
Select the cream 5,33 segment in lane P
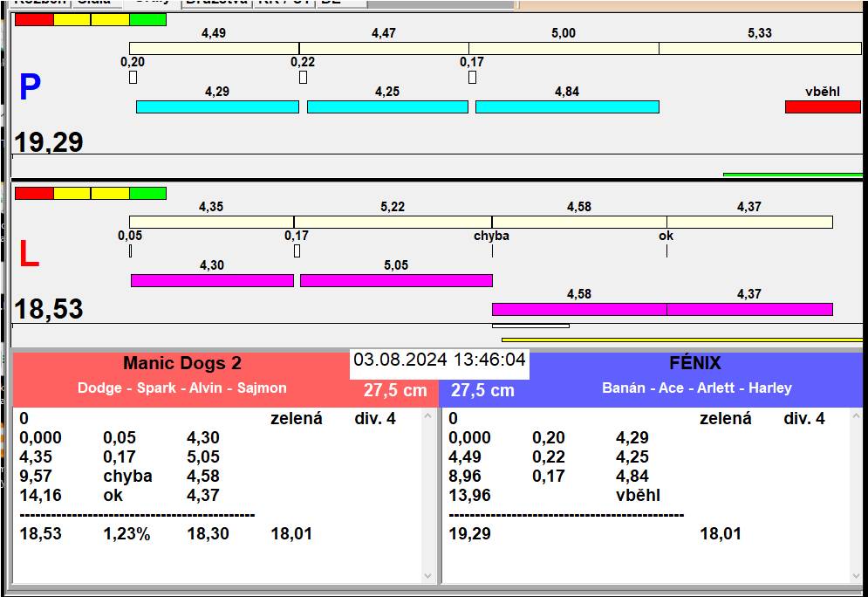point(760,48)
